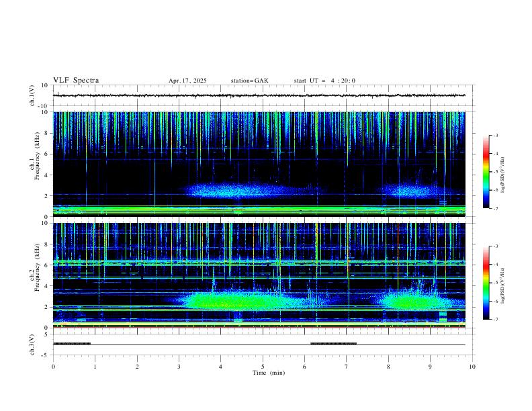Click the "ch.1(V)" waveform axis label
The image size is (532, 411).
tap(32, 95)
